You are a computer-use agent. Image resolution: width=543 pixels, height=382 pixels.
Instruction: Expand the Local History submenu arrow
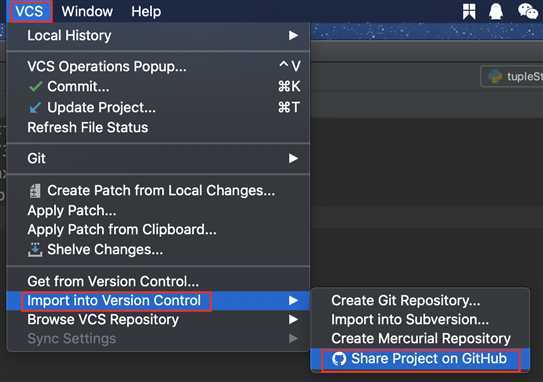[x=293, y=35]
